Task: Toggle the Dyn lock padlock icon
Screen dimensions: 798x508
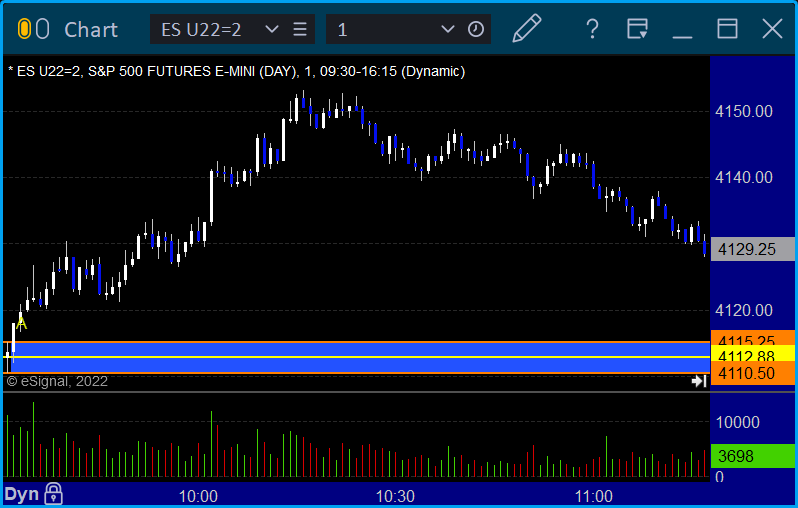Action: [x=53, y=494]
